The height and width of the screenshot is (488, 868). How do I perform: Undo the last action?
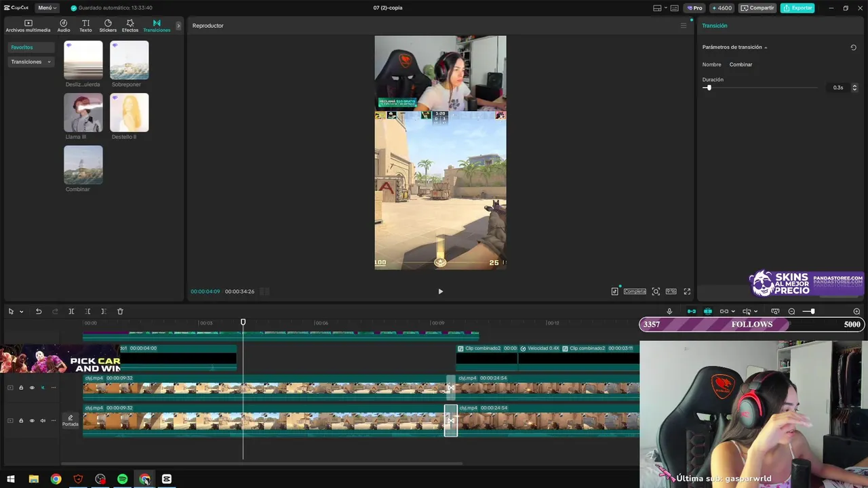(39, 311)
